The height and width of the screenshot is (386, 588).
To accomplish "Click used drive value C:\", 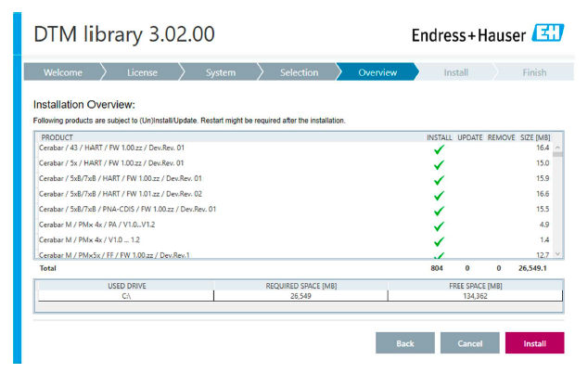I will [x=126, y=296].
